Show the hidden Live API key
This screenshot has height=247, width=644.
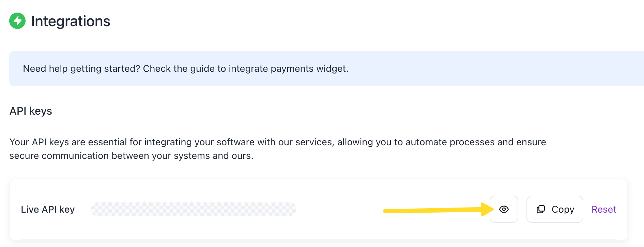504,209
